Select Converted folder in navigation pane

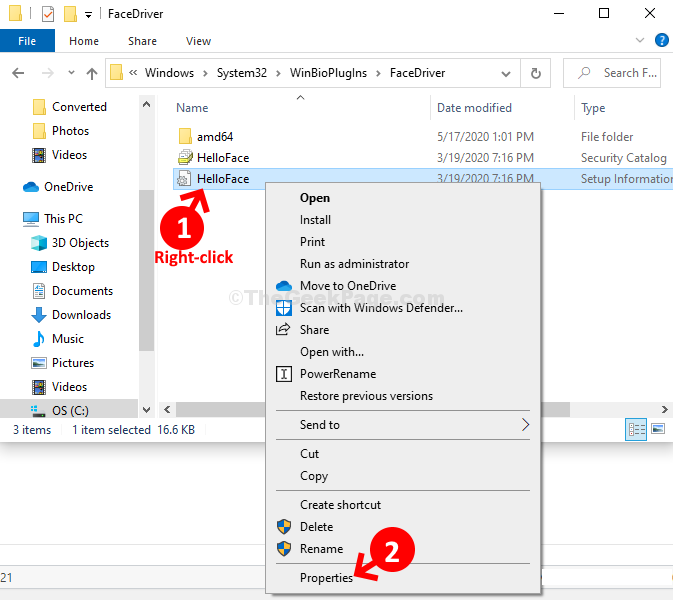click(x=70, y=107)
